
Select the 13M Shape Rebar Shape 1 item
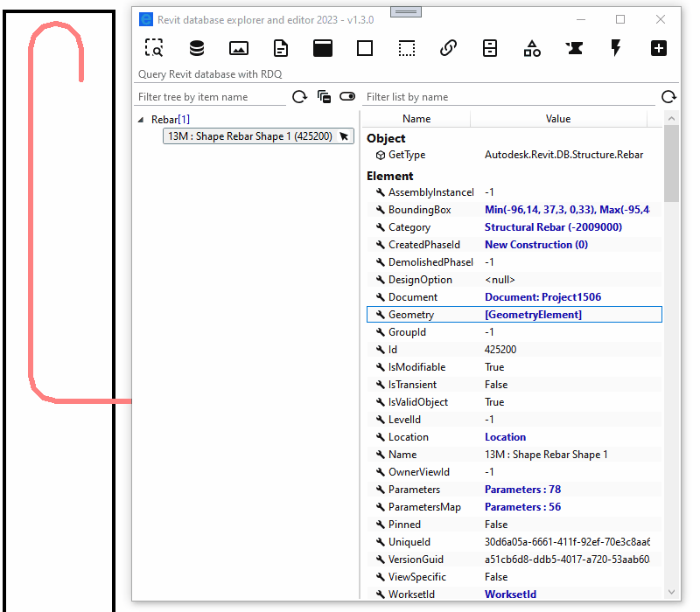point(258,136)
